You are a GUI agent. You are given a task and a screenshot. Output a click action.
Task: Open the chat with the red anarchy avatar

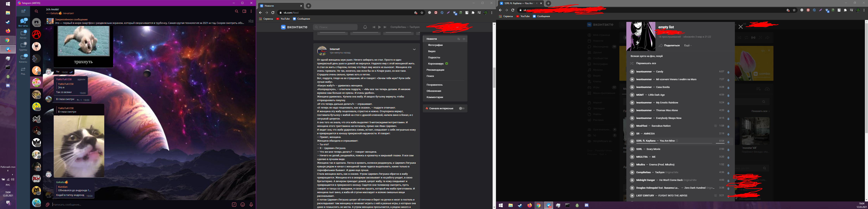(36, 34)
